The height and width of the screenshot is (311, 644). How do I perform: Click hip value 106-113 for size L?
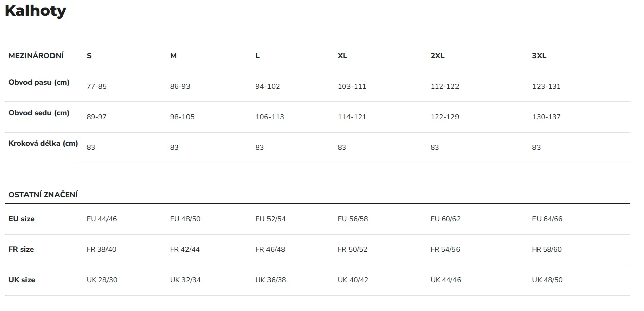click(x=270, y=117)
